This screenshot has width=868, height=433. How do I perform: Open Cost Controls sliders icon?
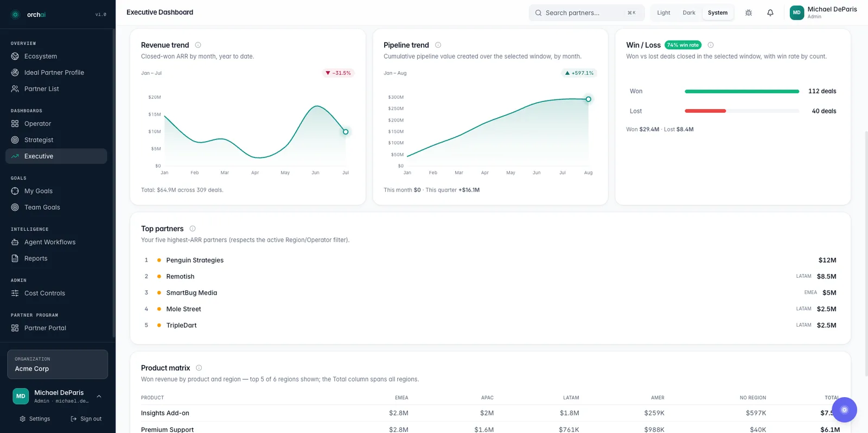15,293
